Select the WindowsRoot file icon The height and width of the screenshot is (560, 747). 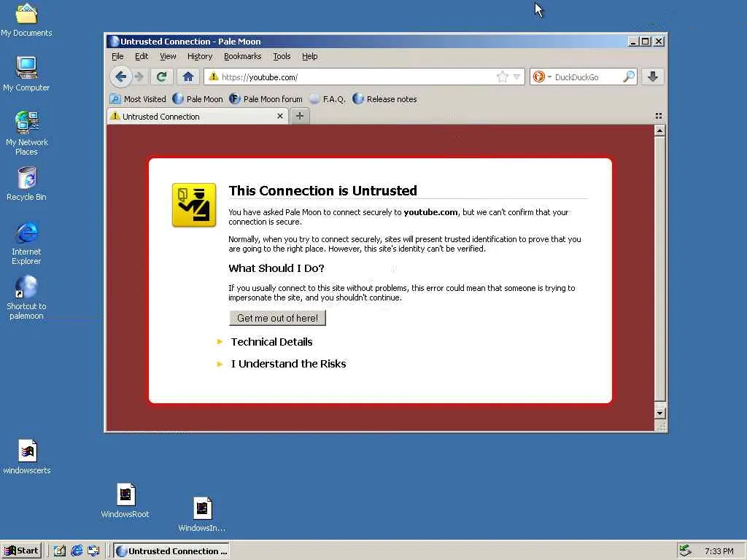click(125, 500)
